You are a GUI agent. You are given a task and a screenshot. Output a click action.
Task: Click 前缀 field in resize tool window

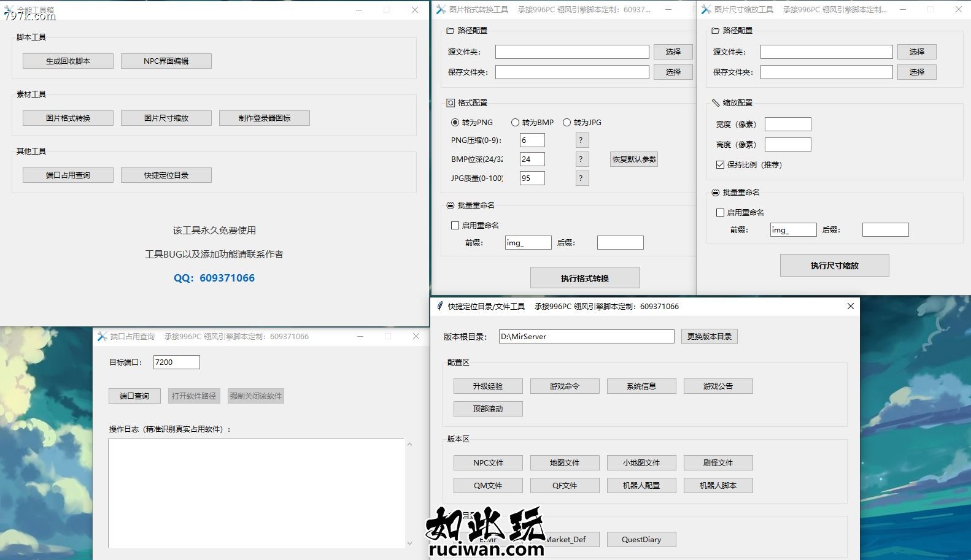(793, 229)
